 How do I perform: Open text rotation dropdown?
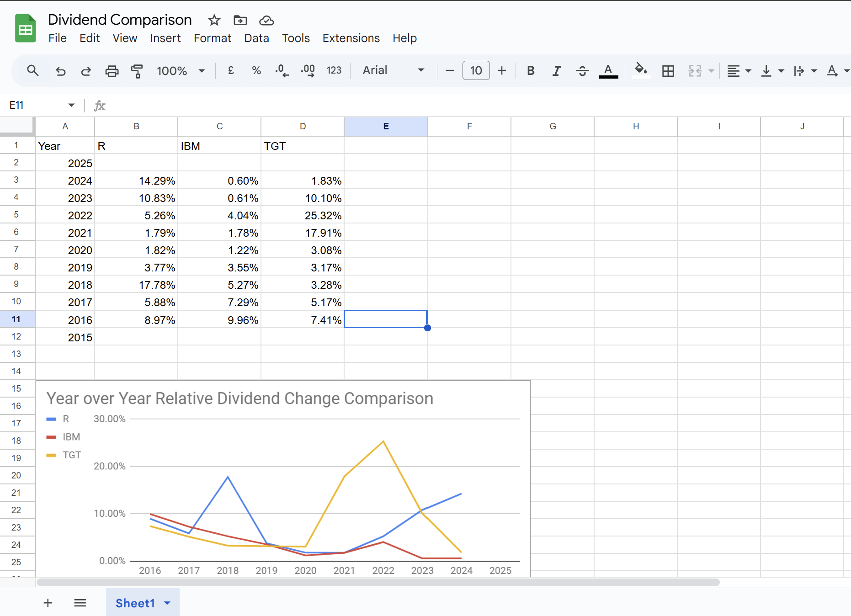(838, 71)
